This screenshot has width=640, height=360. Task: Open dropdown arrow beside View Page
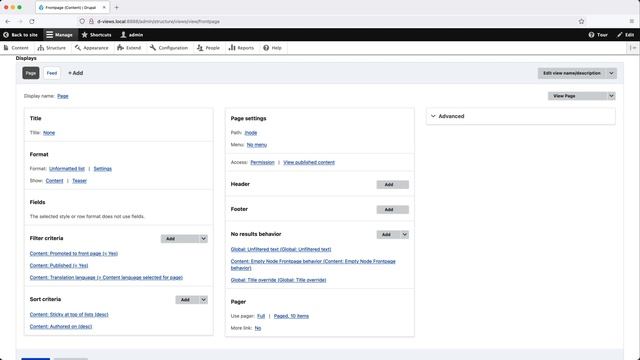pos(611,96)
